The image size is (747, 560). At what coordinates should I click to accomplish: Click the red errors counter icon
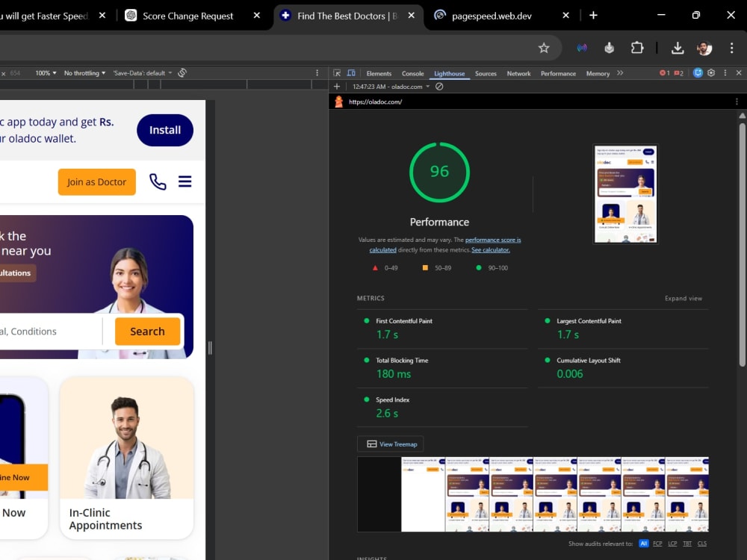(x=665, y=73)
